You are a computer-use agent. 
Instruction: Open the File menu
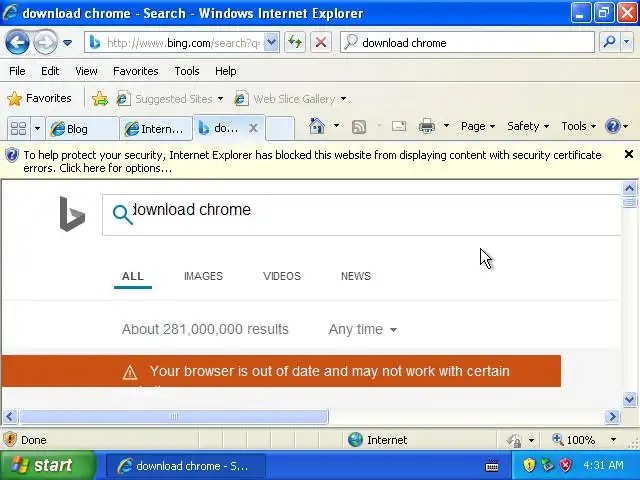[17, 71]
